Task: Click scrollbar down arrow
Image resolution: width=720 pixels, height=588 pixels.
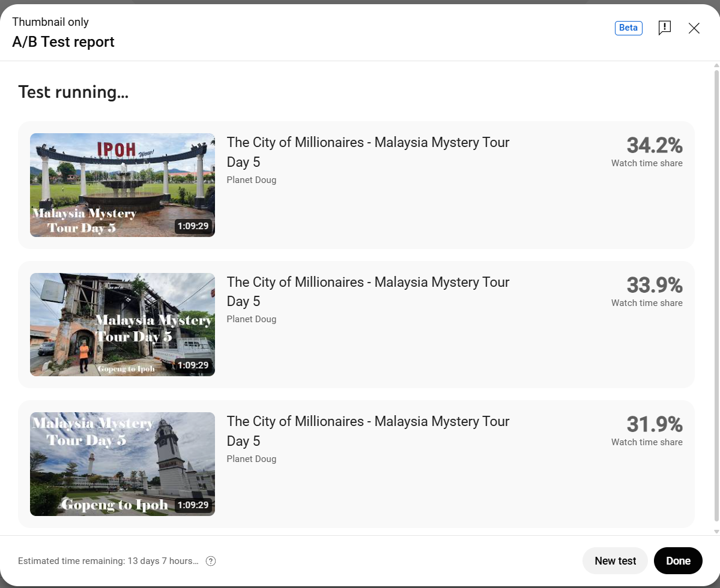Action: [x=716, y=531]
